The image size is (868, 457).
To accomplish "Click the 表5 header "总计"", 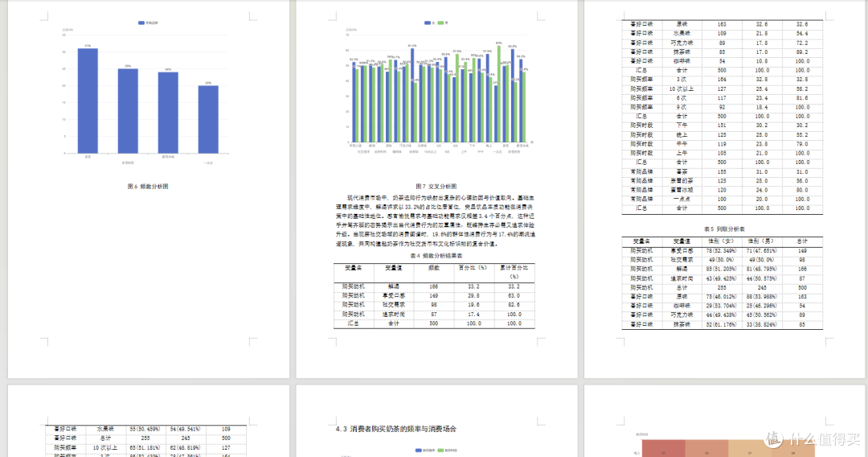I will coord(802,241).
